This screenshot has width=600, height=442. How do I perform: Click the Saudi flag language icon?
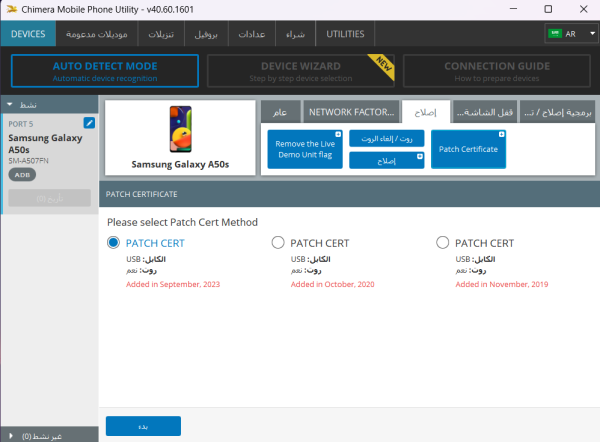[554, 34]
